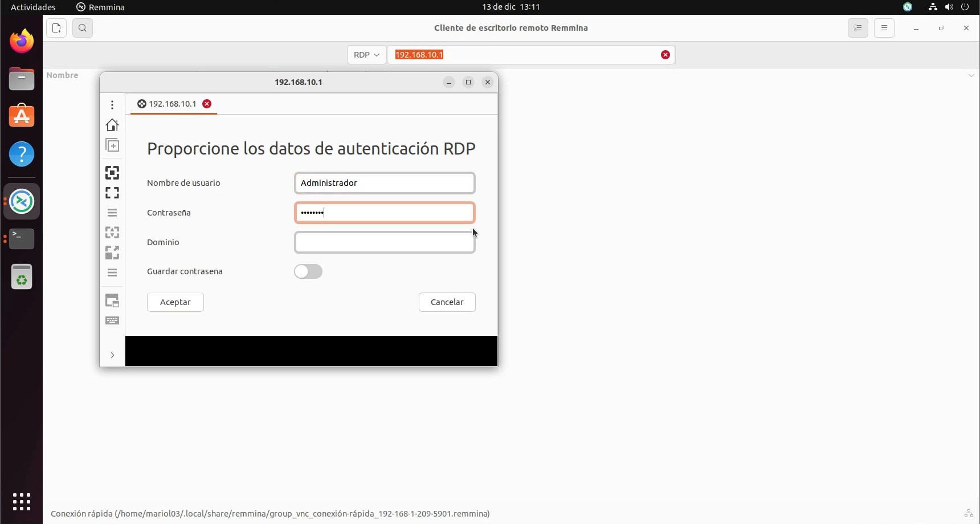
Task: Toggle the list view button in header
Action: pyautogui.click(x=857, y=28)
